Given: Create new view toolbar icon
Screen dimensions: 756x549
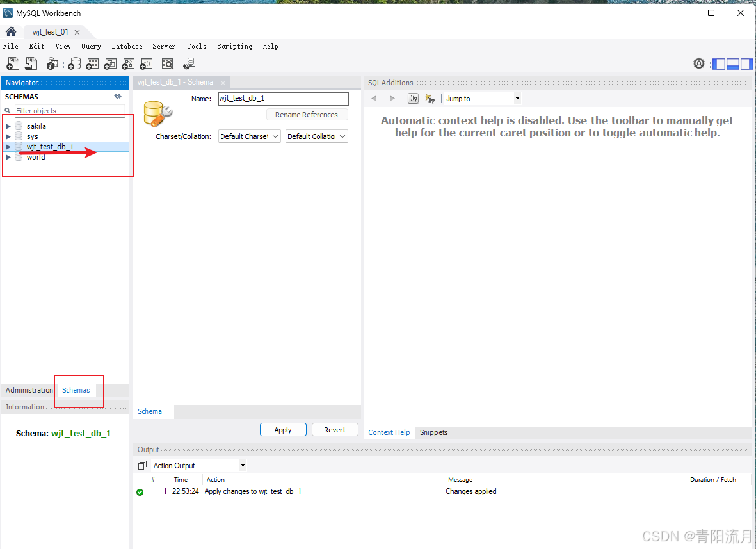Looking at the screenshot, I should pos(110,63).
